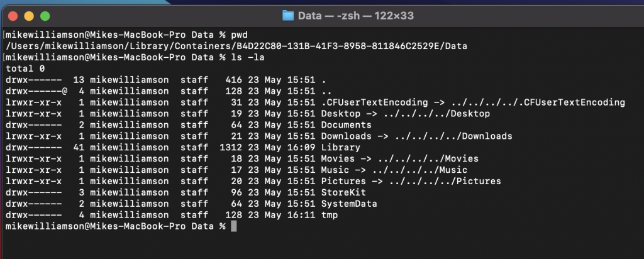
Task: Minimize the terminal using the yellow button
Action: (30, 14)
